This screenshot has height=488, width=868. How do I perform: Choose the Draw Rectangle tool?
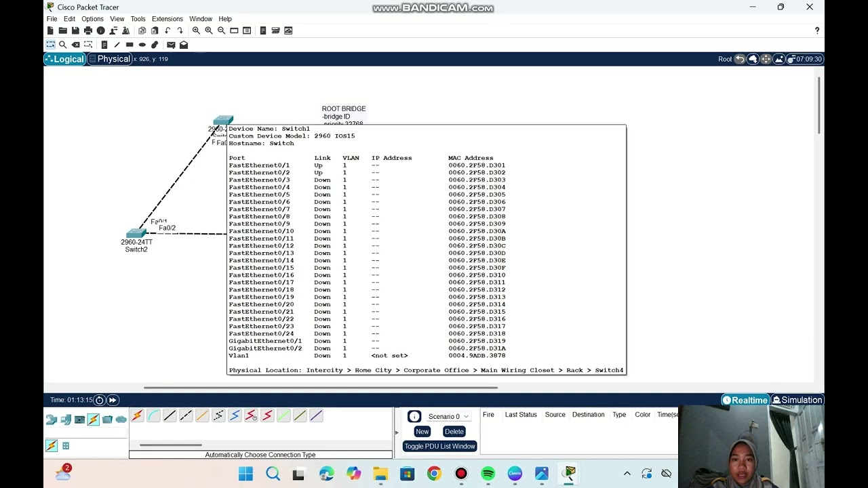pos(130,45)
